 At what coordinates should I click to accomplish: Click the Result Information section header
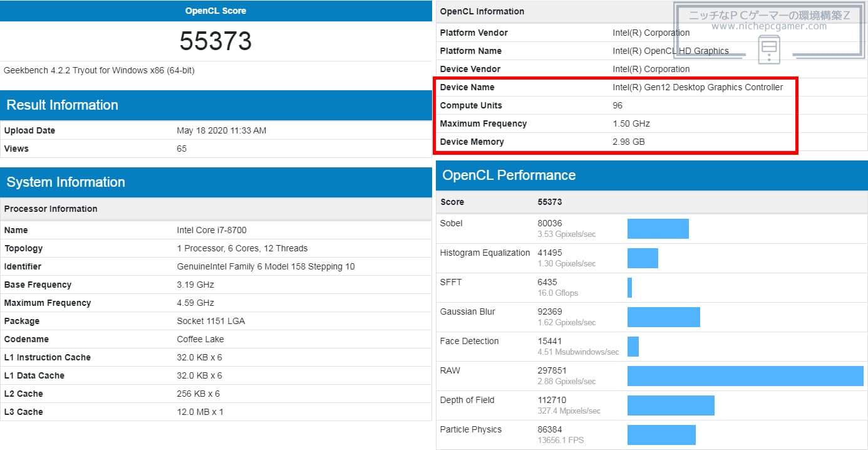(216, 105)
